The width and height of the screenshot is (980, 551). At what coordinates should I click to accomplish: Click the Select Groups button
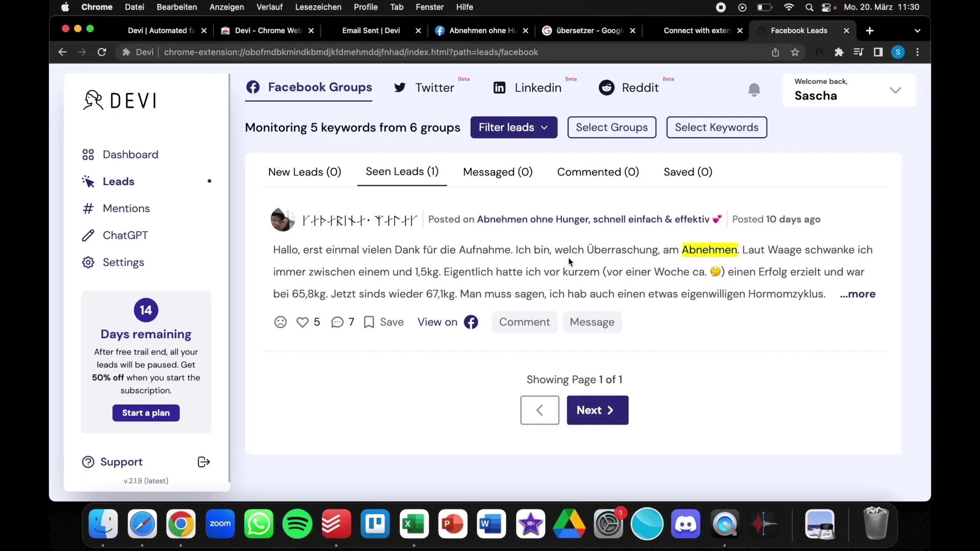click(611, 128)
